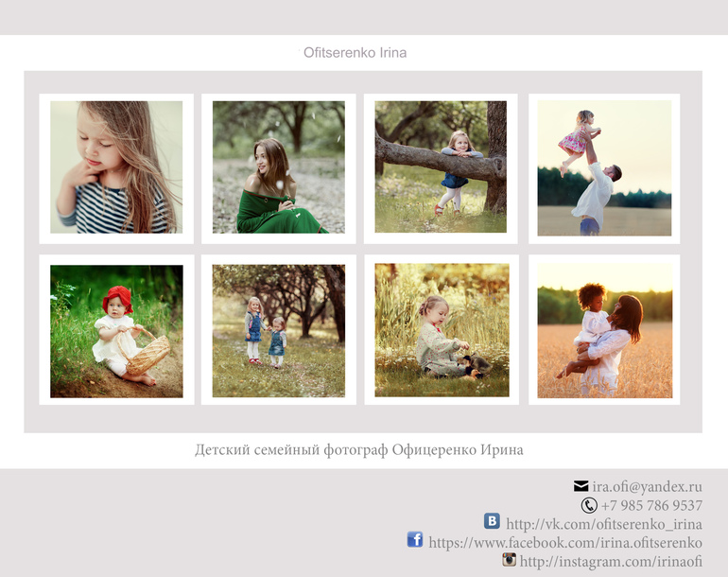
Task: Click the phone number +7 985 786 9537
Action: [x=651, y=505]
